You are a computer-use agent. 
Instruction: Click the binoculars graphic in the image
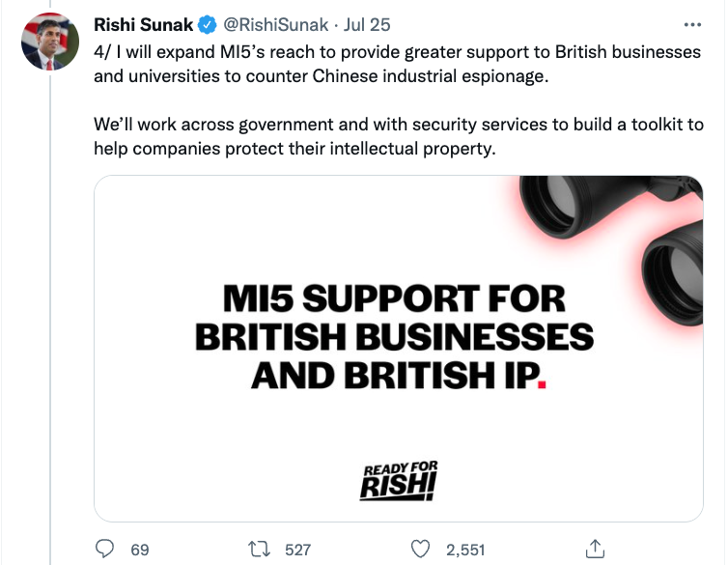[x=626, y=232]
